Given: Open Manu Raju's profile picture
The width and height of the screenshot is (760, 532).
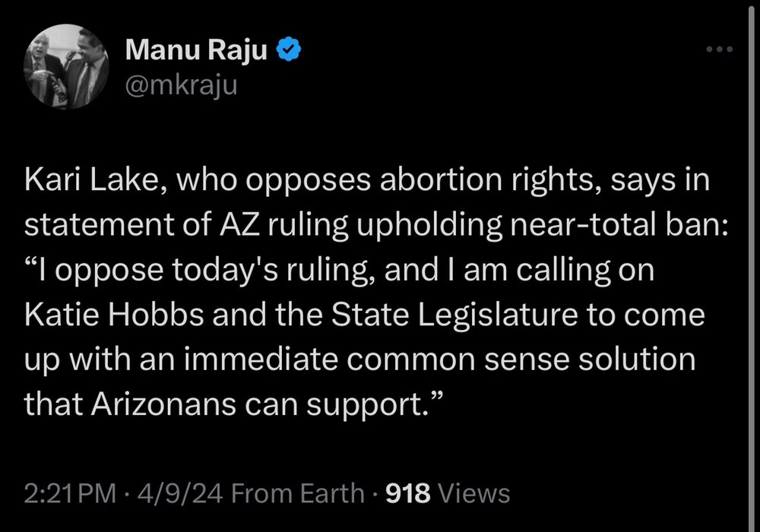Looking at the screenshot, I should (68, 71).
